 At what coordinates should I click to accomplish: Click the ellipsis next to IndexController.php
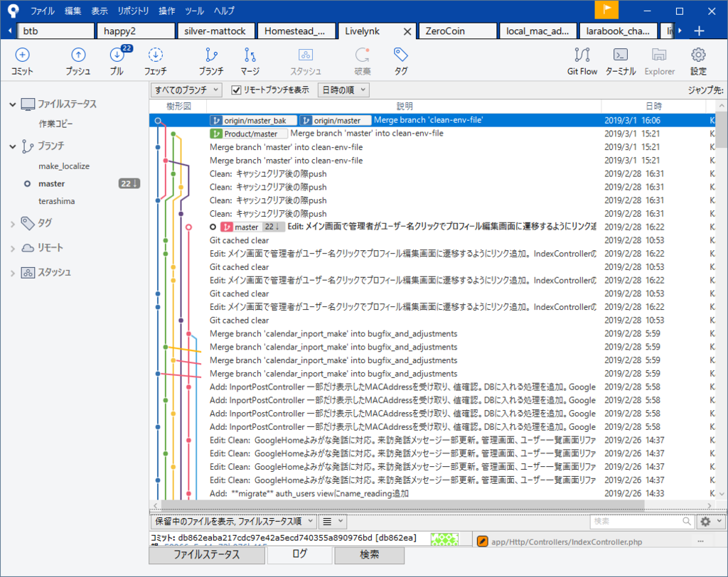tap(700, 541)
